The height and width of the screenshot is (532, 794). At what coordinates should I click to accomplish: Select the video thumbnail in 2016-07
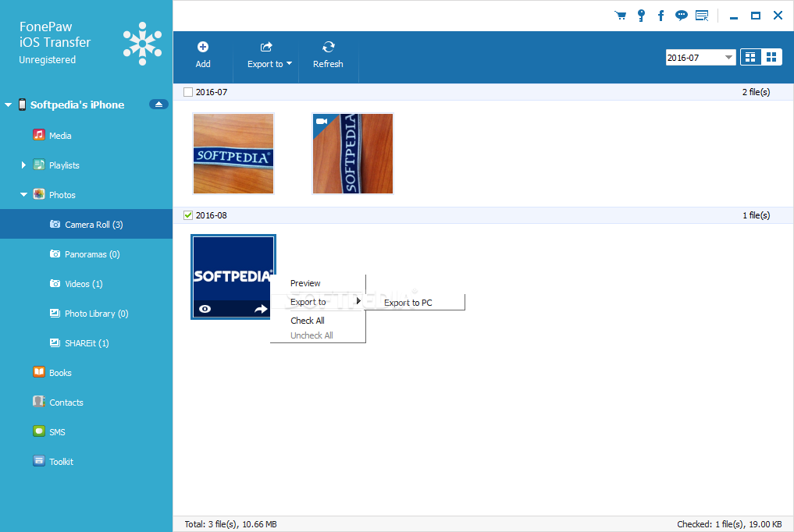pyautogui.click(x=353, y=154)
